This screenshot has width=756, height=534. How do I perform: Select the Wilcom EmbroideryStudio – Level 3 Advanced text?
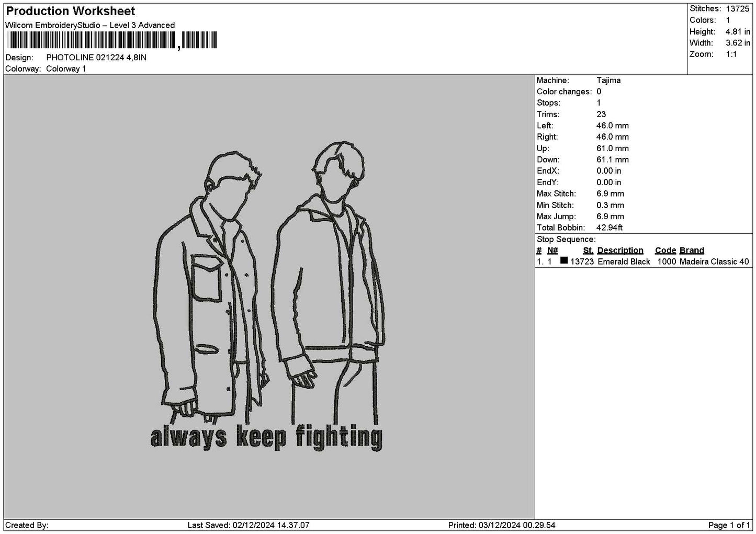[90, 25]
